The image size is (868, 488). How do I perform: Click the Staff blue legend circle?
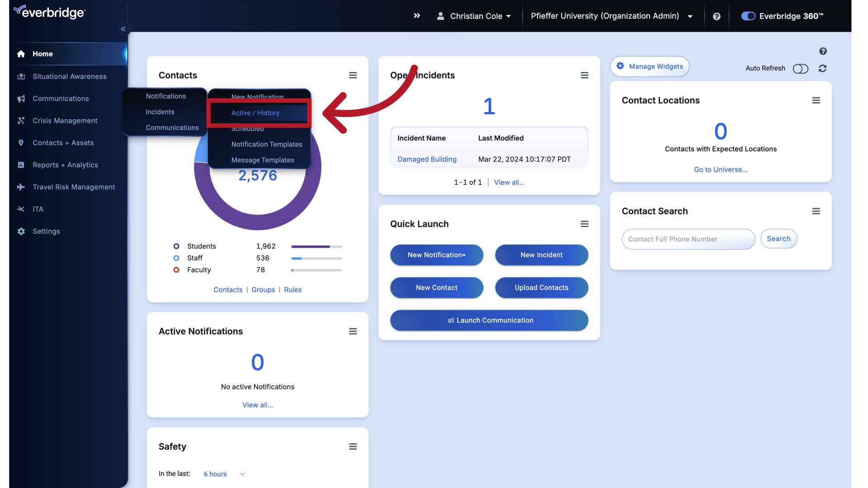176,258
